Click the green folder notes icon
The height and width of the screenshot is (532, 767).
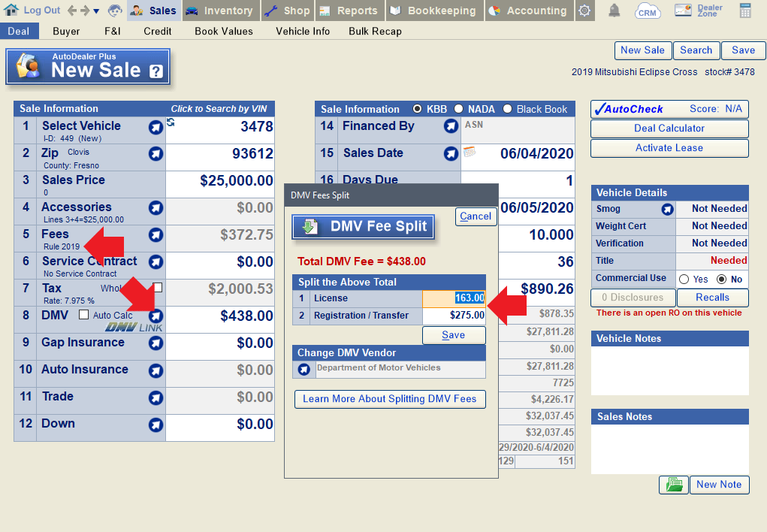click(x=674, y=485)
